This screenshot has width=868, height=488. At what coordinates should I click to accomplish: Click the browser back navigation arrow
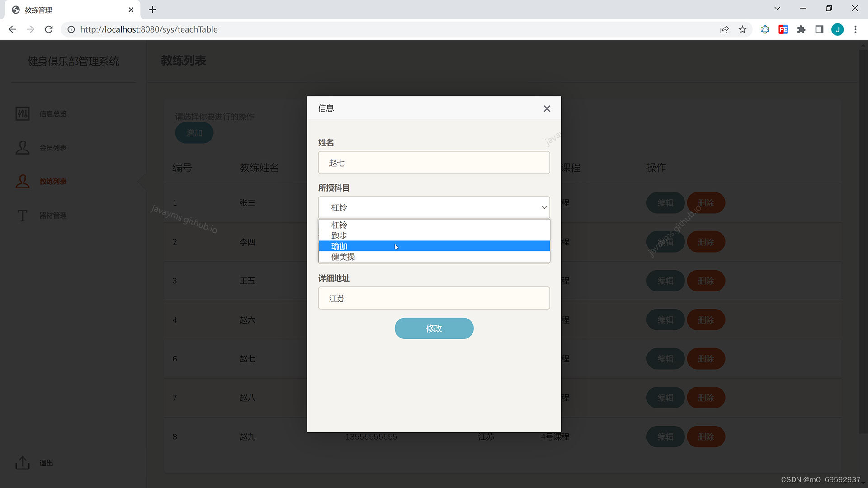(x=13, y=28)
